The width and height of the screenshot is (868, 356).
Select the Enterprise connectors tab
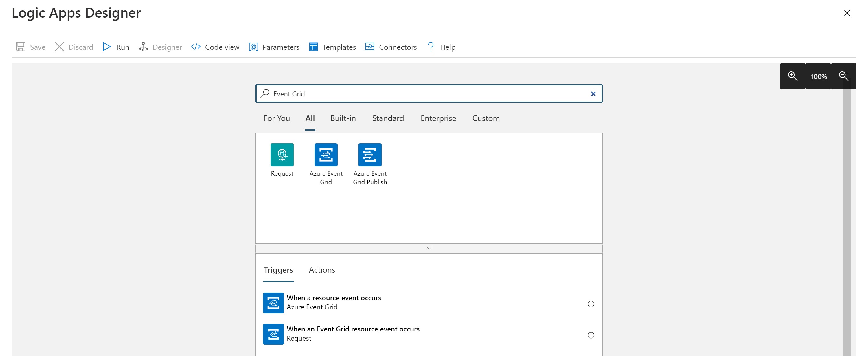click(438, 118)
